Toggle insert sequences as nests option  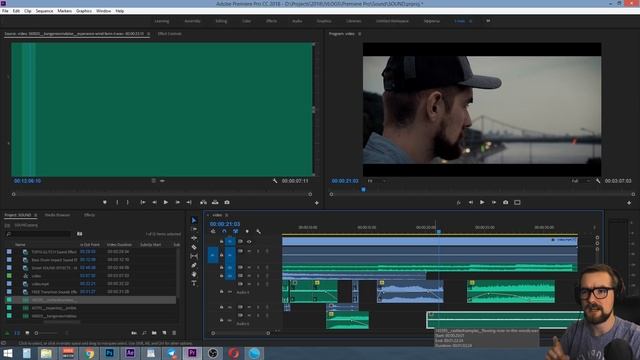(213, 231)
